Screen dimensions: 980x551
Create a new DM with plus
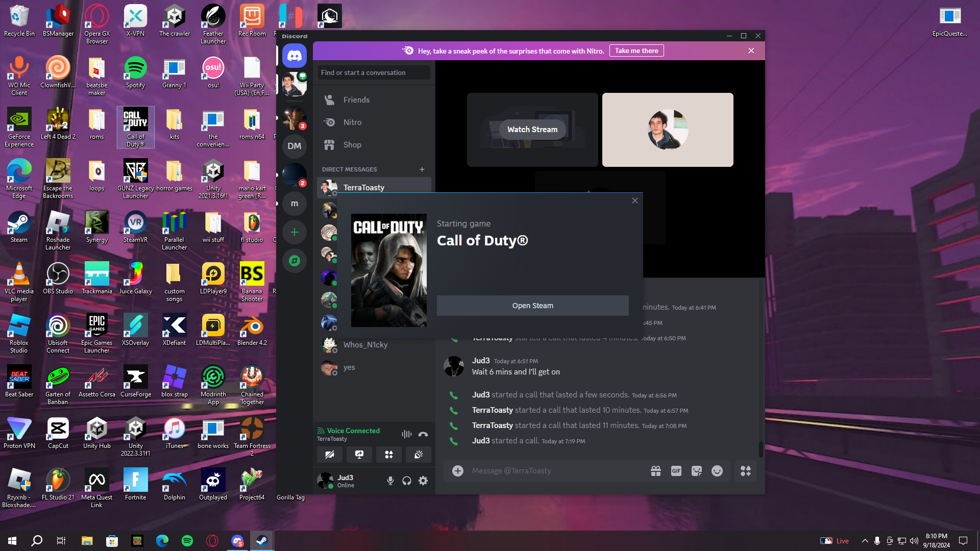point(422,169)
